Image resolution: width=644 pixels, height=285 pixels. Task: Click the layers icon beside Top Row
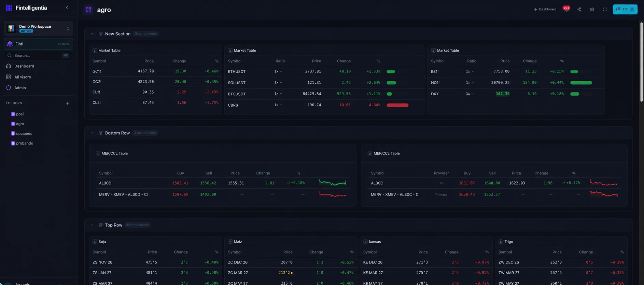(101, 225)
